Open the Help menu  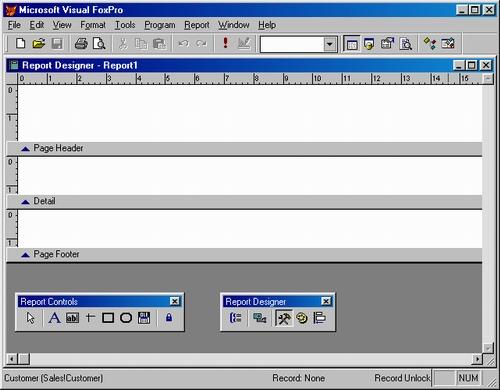pyautogui.click(x=267, y=25)
